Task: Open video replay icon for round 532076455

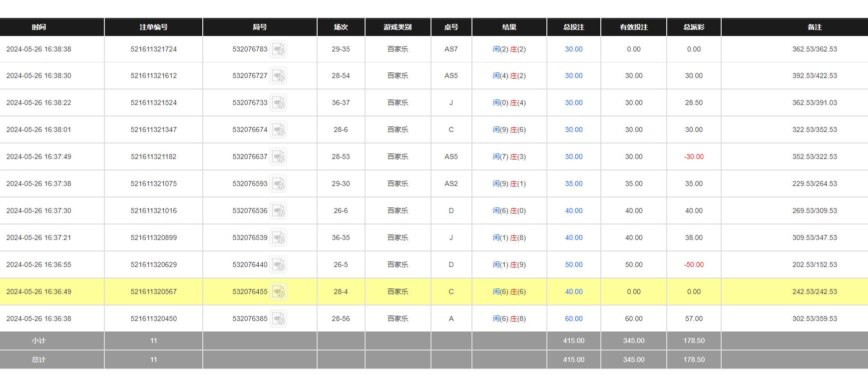Action: (x=279, y=291)
